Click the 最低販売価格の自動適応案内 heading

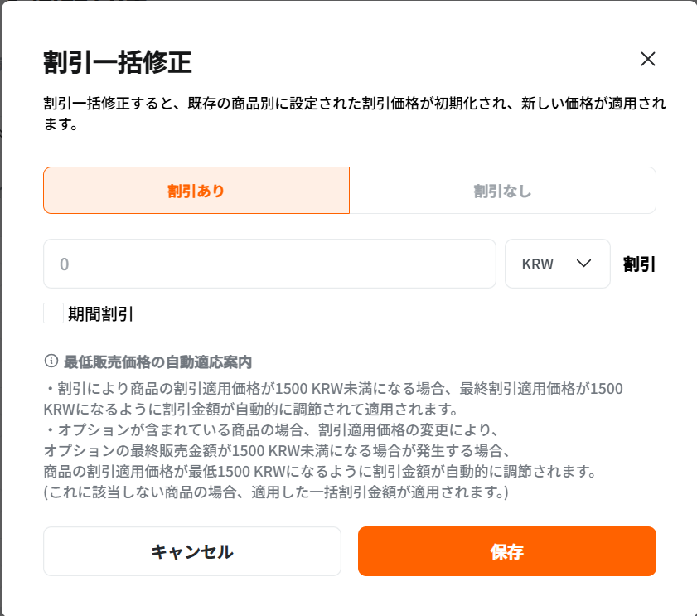click(x=157, y=362)
